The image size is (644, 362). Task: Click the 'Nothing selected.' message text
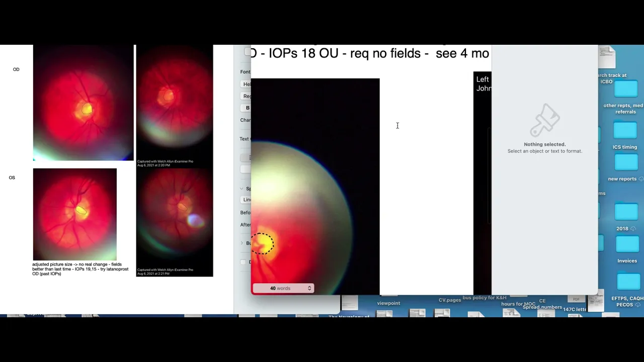[545, 144]
